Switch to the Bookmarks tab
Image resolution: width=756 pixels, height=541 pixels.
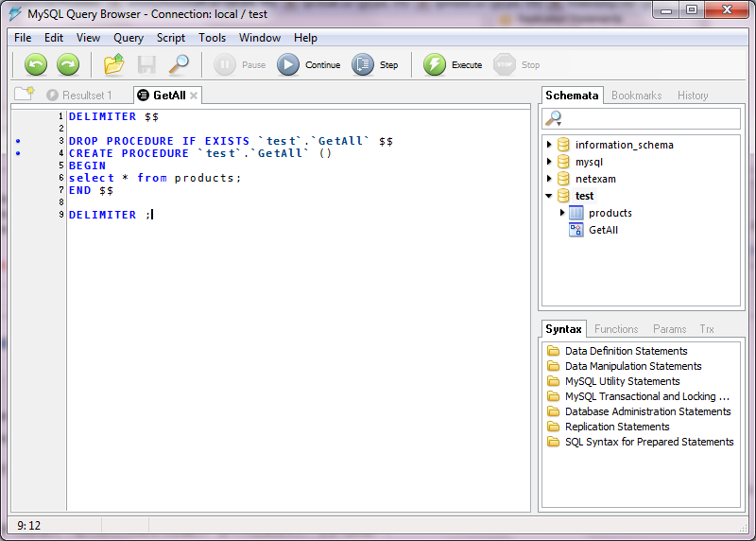pos(636,96)
